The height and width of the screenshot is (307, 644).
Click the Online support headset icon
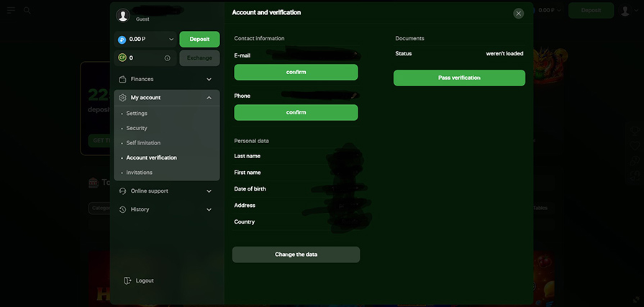[x=123, y=191]
